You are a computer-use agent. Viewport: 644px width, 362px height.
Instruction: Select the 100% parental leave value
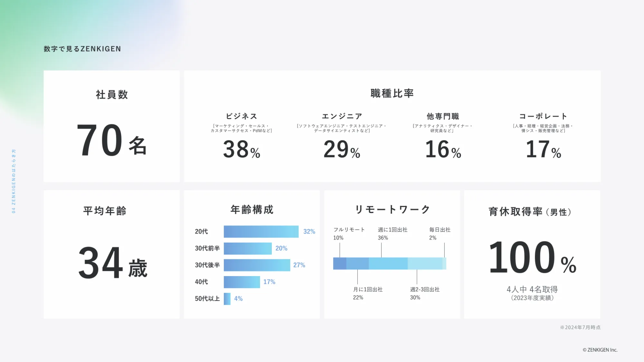coord(532,257)
